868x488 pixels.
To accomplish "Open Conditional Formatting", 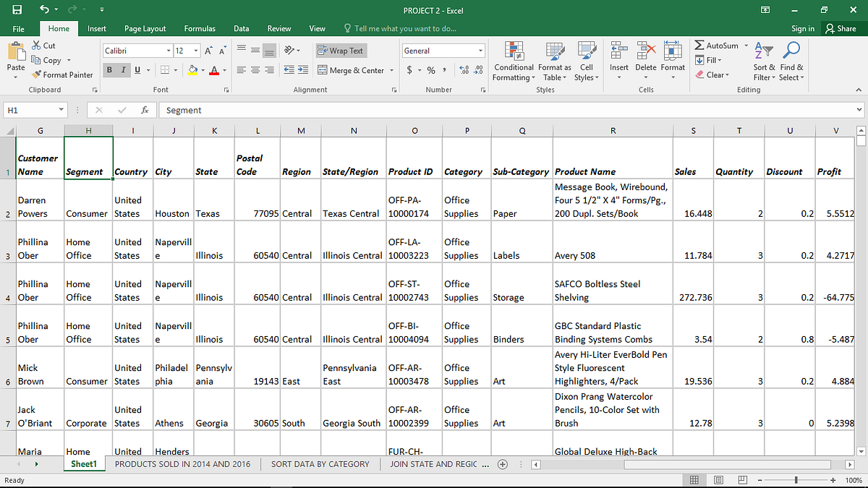I will (x=514, y=61).
